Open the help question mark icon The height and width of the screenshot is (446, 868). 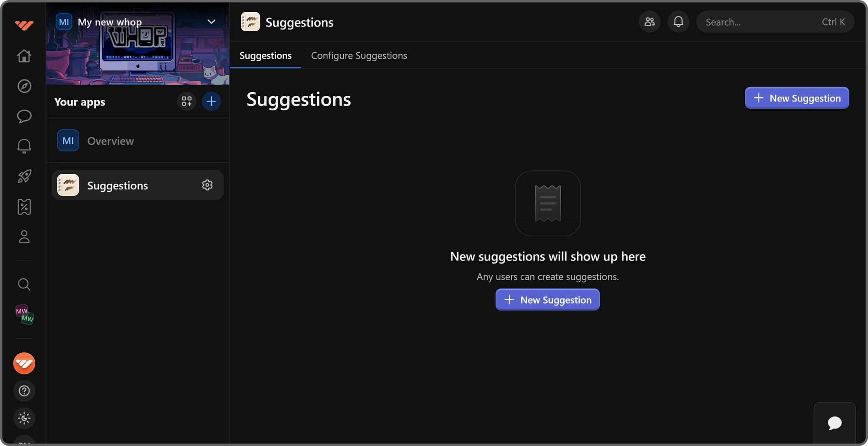24,390
